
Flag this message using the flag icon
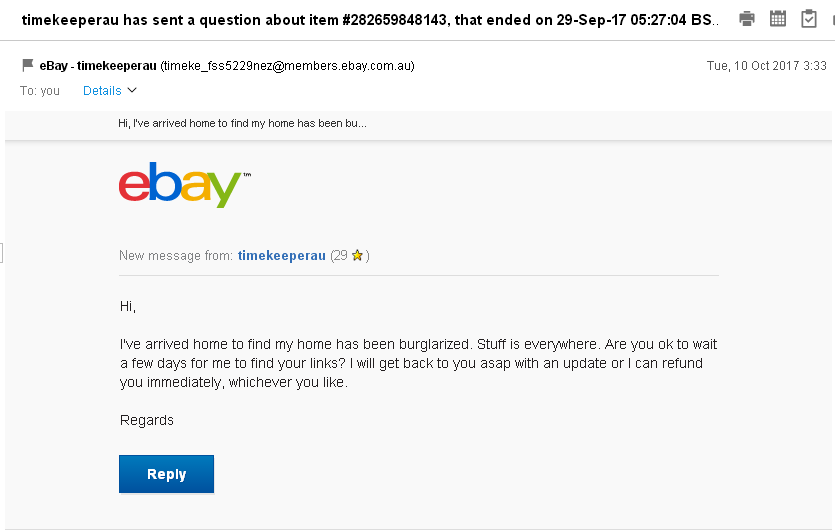[27, 66]
